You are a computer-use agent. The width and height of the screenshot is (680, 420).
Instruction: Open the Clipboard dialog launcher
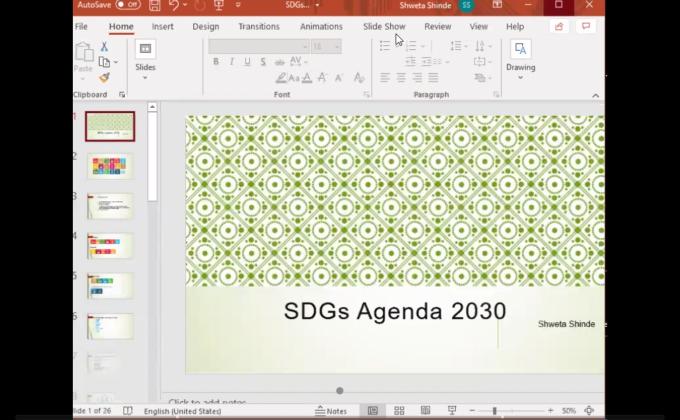pos(122,95)
